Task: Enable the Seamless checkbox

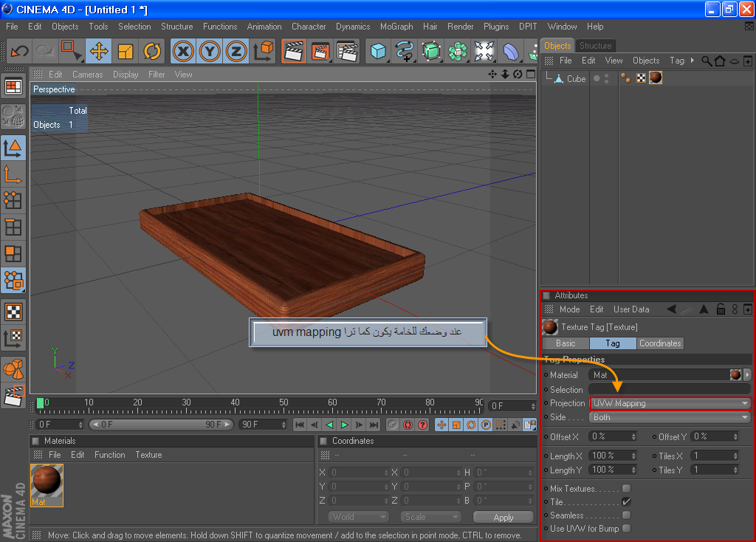Action: (626, 515)
